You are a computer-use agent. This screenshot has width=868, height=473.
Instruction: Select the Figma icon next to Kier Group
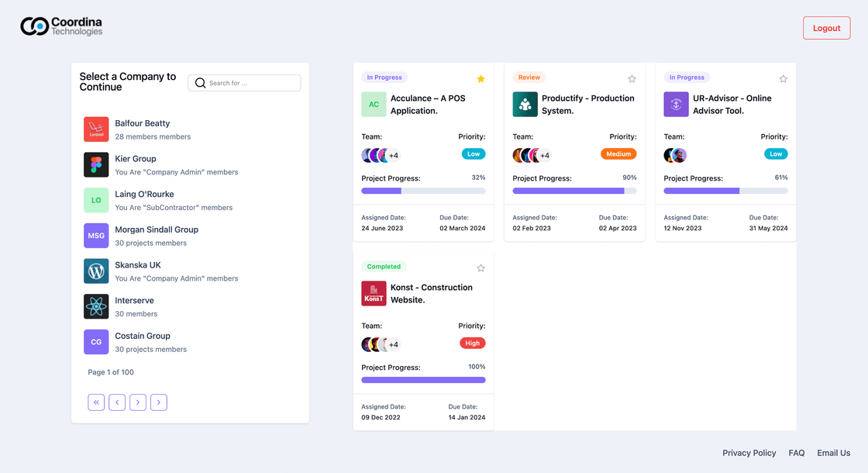coord(95,164)
